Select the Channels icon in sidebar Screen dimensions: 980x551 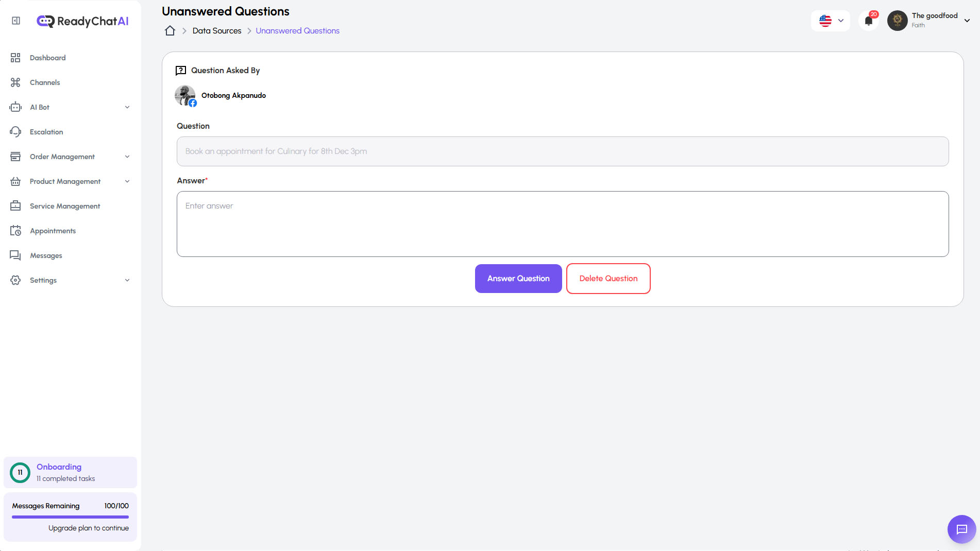click(15, 82)
